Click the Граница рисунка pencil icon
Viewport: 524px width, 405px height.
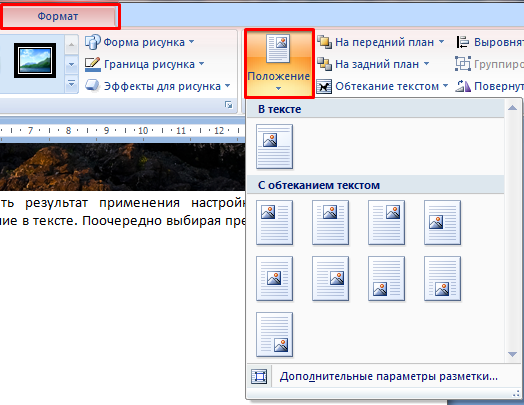(x=93, y=64)
